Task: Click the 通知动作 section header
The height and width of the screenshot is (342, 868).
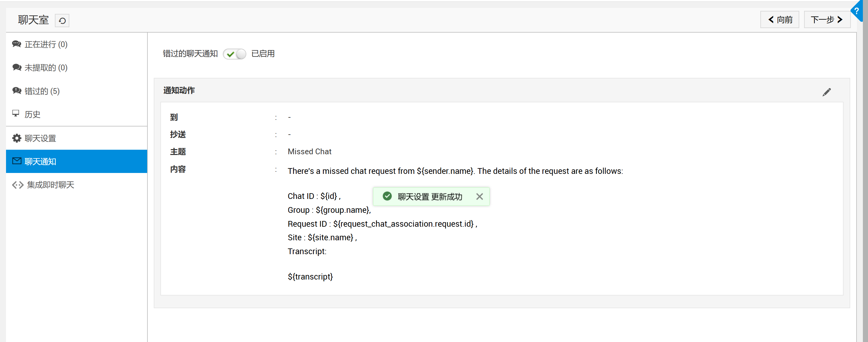Action: click(x=179, y=90)
